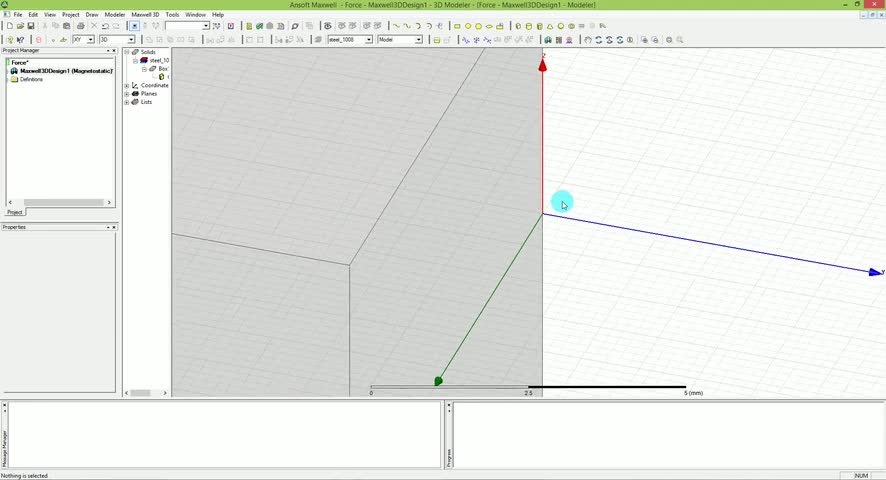
Task: Open the Project menu
Action: click(71, 15)
